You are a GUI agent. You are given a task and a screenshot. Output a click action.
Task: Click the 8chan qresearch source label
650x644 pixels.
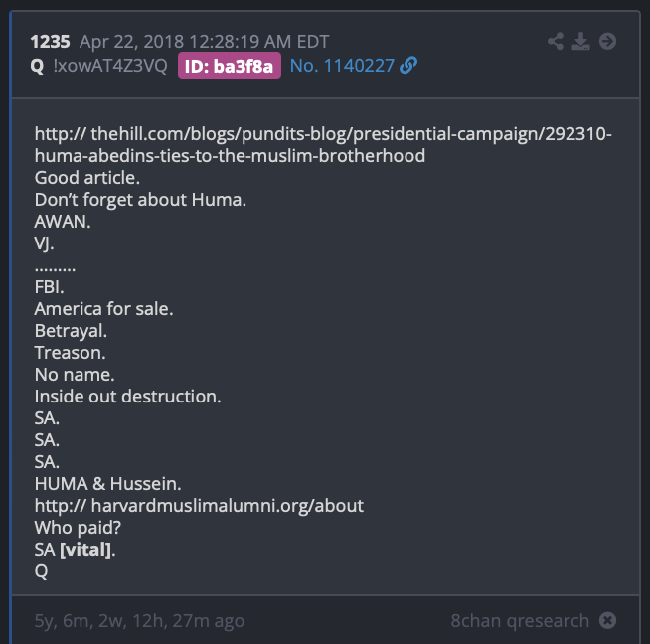[520, 621]
